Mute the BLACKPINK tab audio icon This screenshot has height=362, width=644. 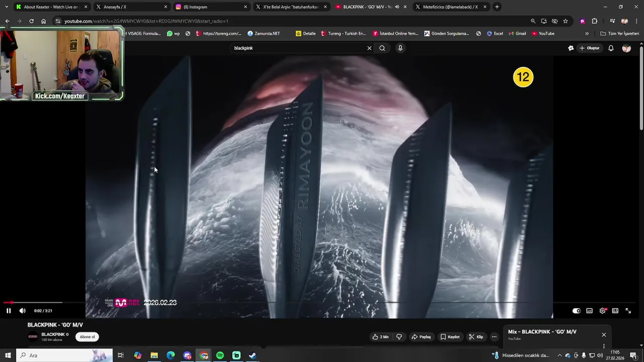click(397, 7)
